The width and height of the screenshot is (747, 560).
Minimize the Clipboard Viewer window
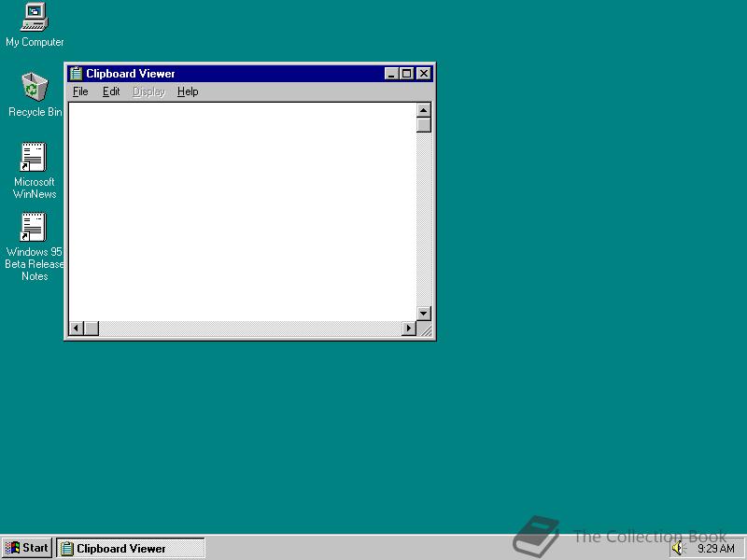pyautogui.click(x=391, y=74)
